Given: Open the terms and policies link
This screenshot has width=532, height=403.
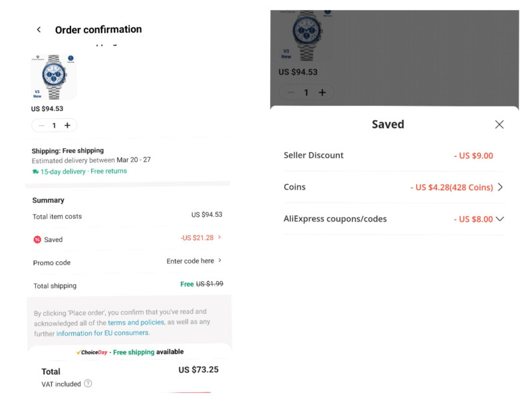Looking at the screenshot, I should tap(136, 323).
